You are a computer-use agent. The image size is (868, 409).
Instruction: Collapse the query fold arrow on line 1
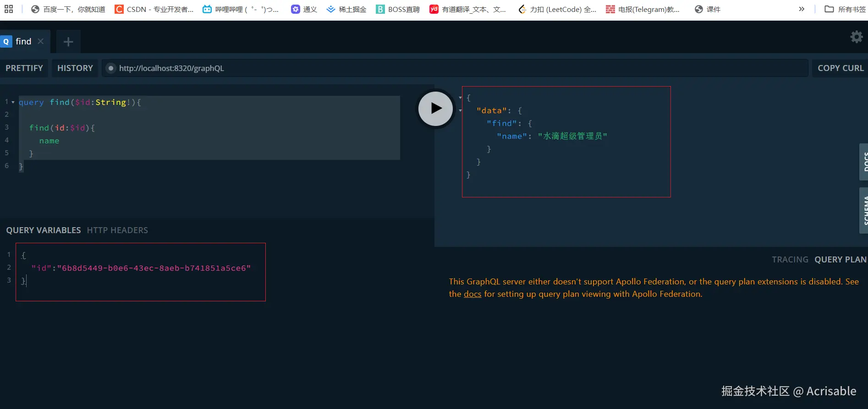pos(13,102)
